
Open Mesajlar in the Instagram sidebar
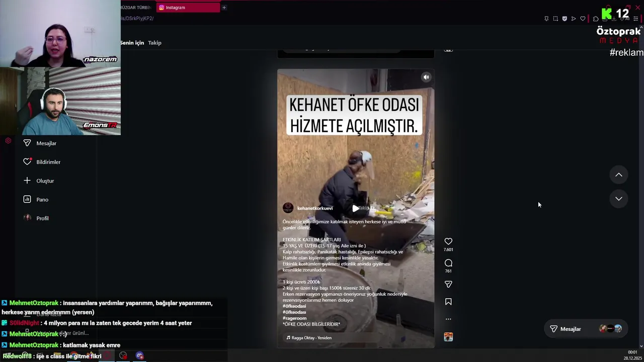[x=46, y=143]
